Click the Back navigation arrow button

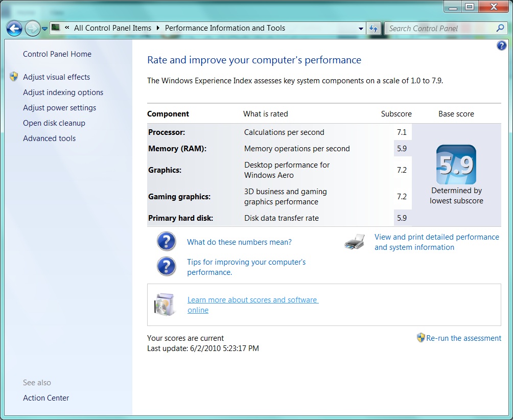[14, 29]
